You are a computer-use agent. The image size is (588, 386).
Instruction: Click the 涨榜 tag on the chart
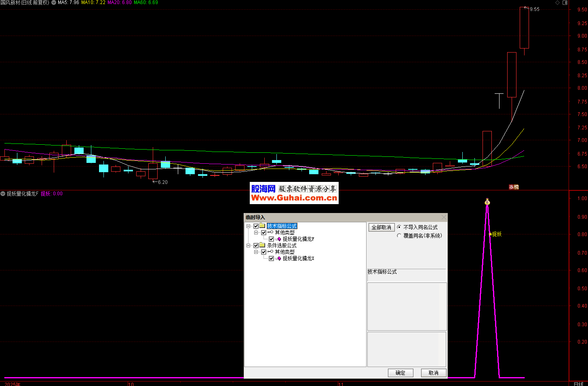pos(514,187)
